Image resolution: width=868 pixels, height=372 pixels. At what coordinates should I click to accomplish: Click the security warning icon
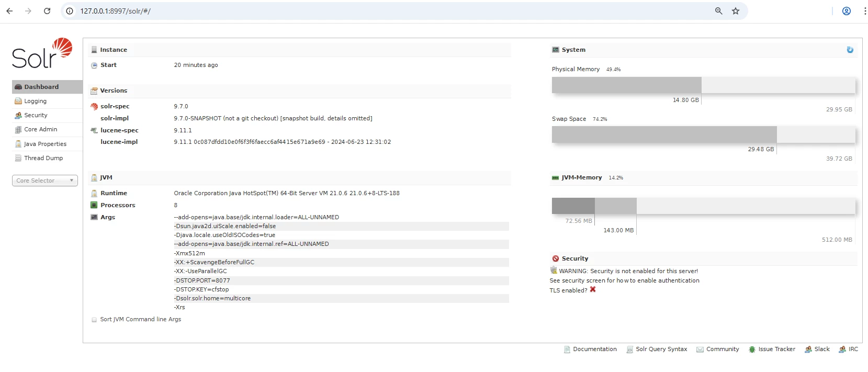coord(554,270)
